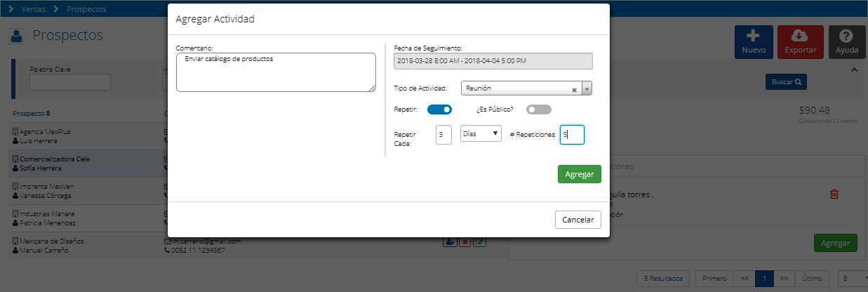This screenshot has height=292, width=868.
Task: Click the Prospectos user icon in header
Action: coord(17,36)
